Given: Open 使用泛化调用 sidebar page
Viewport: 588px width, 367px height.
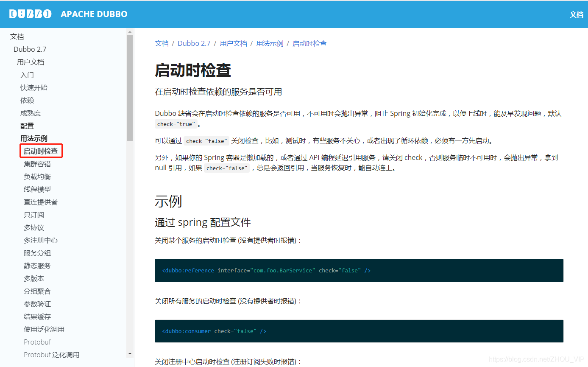Looking at the screenshot, I should pos(44,329).
